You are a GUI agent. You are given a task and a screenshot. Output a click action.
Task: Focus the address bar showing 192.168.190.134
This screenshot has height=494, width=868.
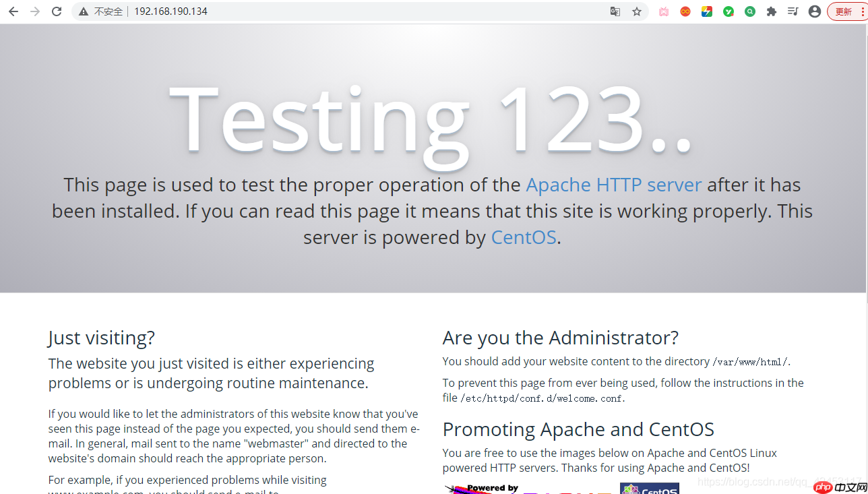click(337, 11)
